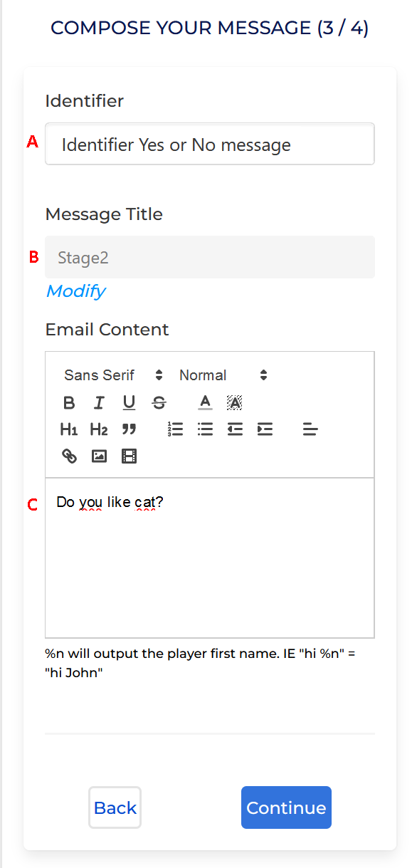Screen dimensions: 417x868
Task: Toggle bold formatting in email editor
Action: [69, 403]
